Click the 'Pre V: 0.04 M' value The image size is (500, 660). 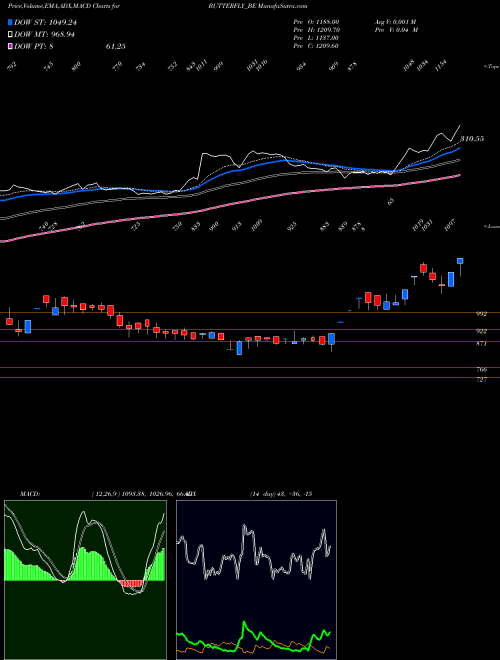396,30
